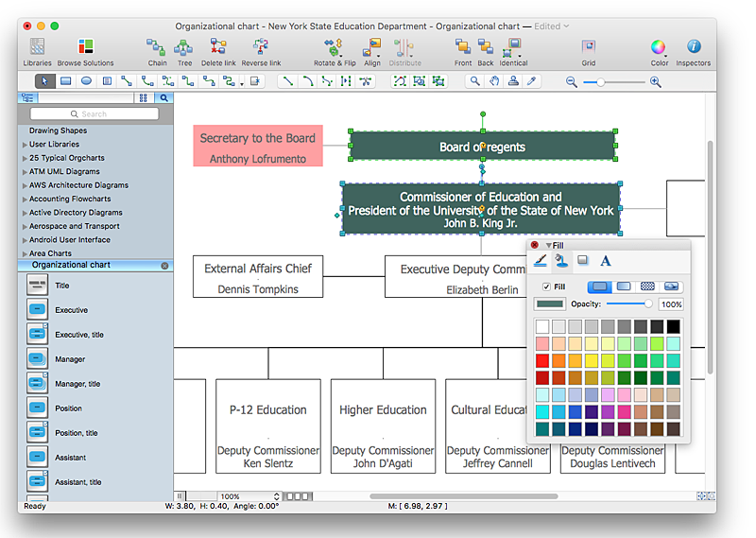Pick the bright red swatch
The width and height of the screenshot is (756, 538).
click(x=541, y=360)
